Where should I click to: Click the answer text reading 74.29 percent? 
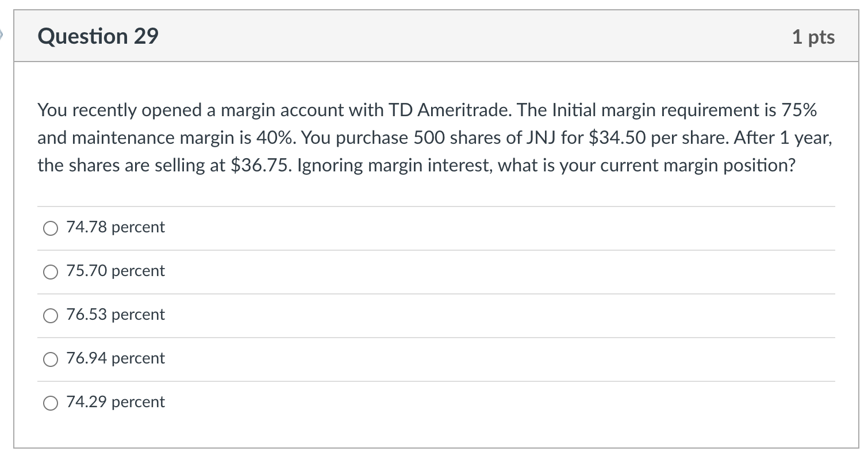pos(114,402)
